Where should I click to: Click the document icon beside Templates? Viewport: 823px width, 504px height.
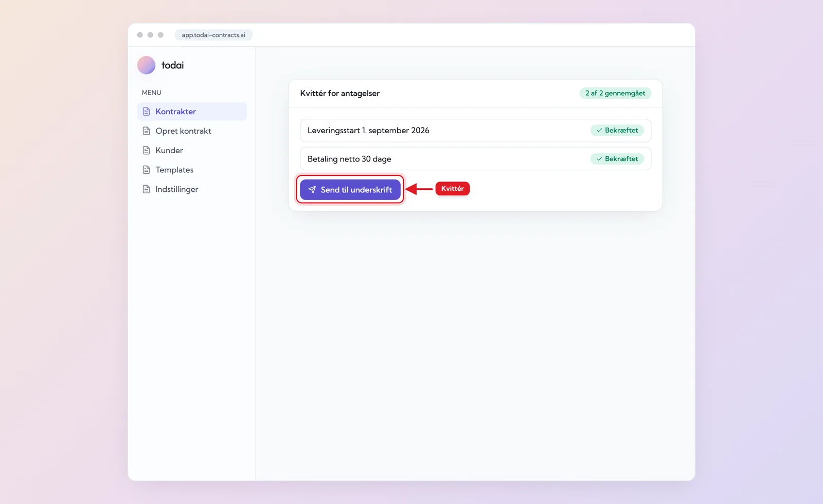146,170
